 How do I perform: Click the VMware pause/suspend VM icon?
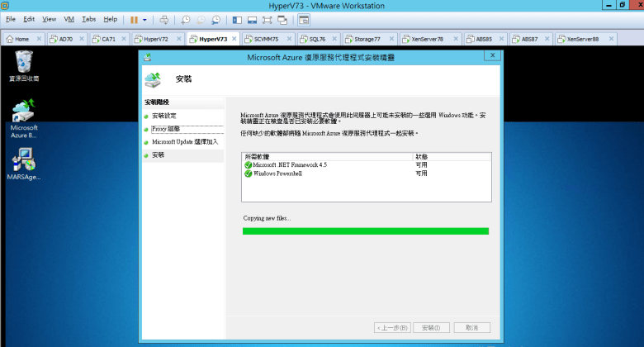133,19
